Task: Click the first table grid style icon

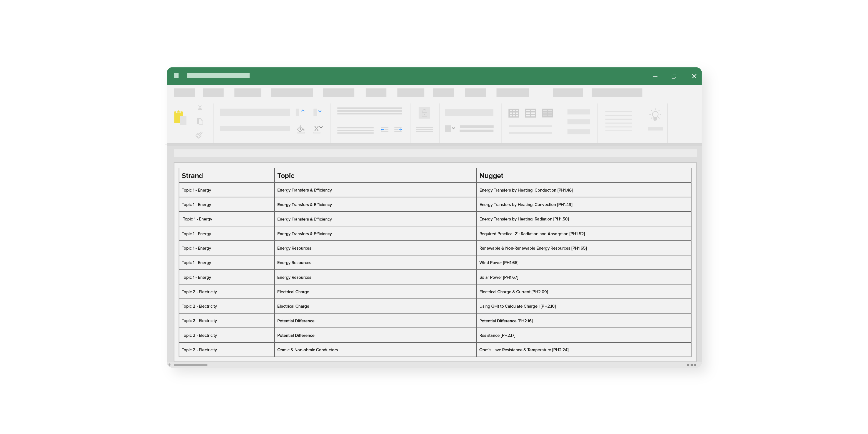Action: (514, 113)
